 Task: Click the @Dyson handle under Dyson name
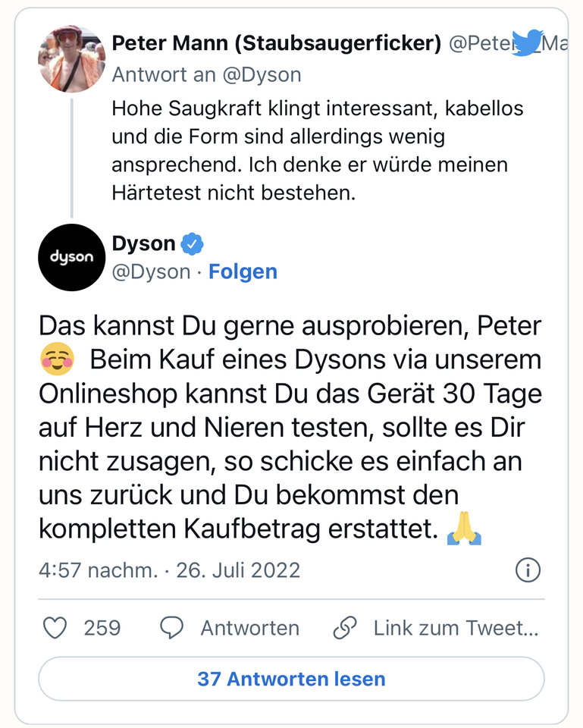click(x=150, y=271)
